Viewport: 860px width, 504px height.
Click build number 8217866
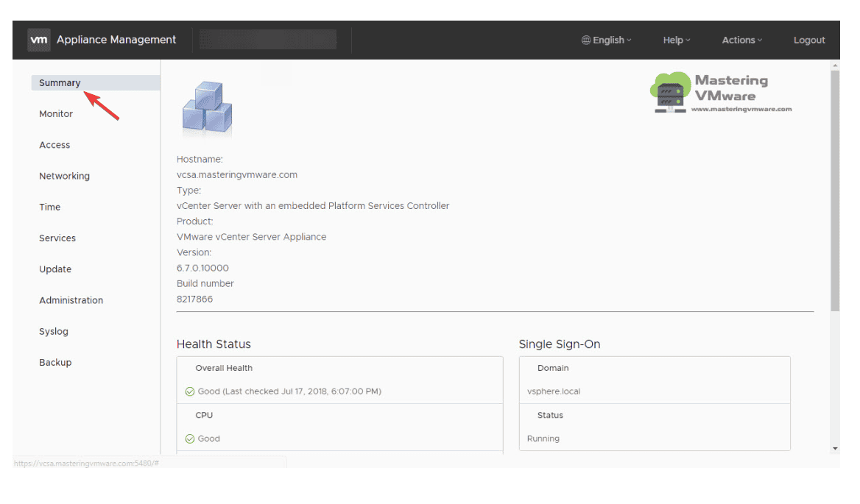coord(194,299)
